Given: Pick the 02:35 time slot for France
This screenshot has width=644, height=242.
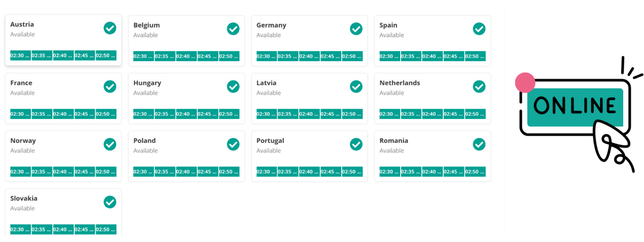Looking at the screenshot, I should tap(42, 114).
